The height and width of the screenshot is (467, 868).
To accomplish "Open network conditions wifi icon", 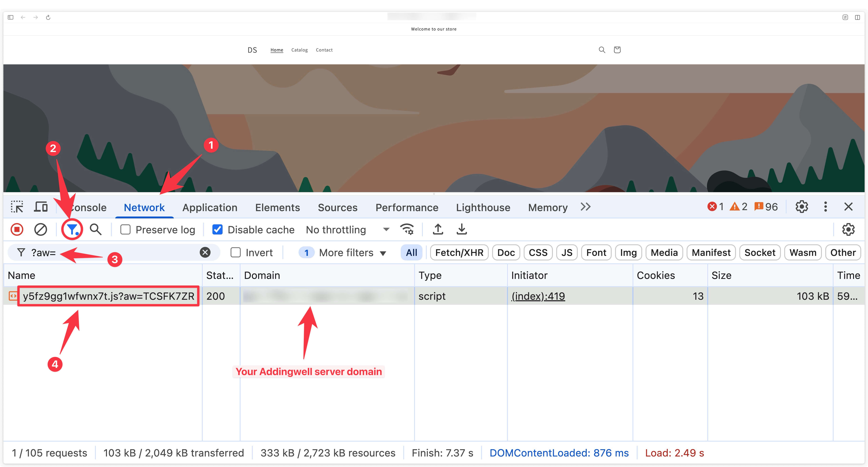I will (x=407, y=230).
